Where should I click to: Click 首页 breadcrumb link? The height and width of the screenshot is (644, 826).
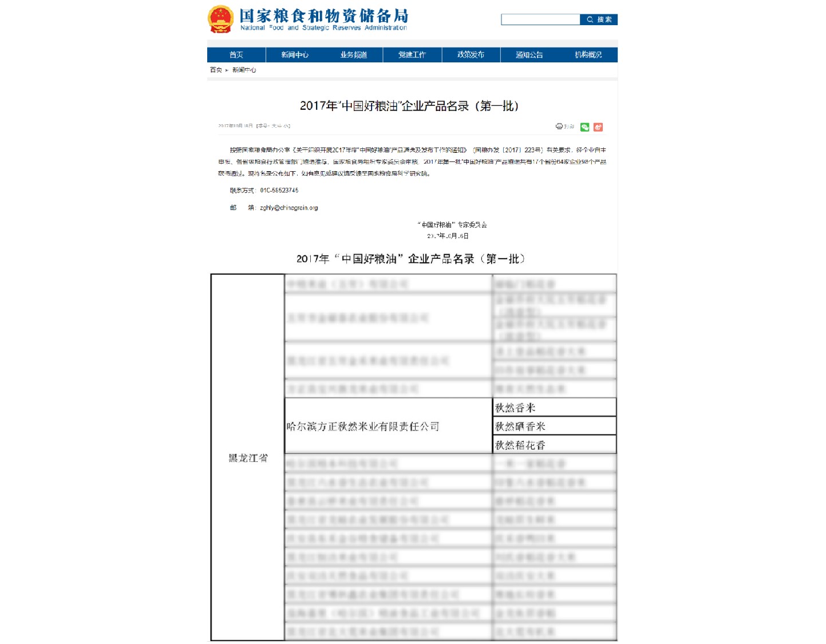click(x=216, y=70)
